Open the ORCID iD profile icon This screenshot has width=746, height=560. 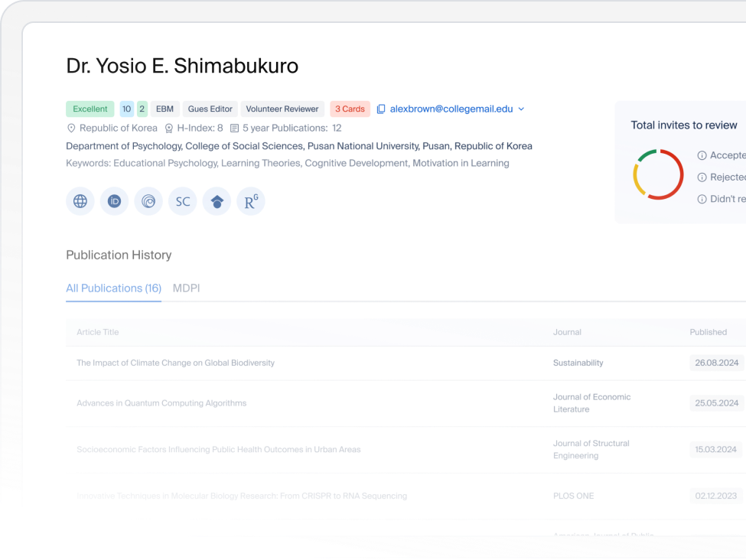(114, 201)
